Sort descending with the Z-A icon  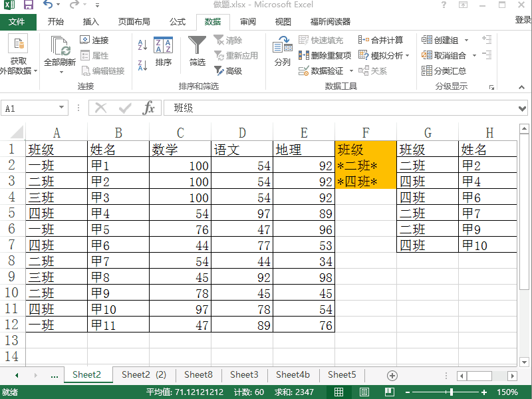click(x=142, y=65)
